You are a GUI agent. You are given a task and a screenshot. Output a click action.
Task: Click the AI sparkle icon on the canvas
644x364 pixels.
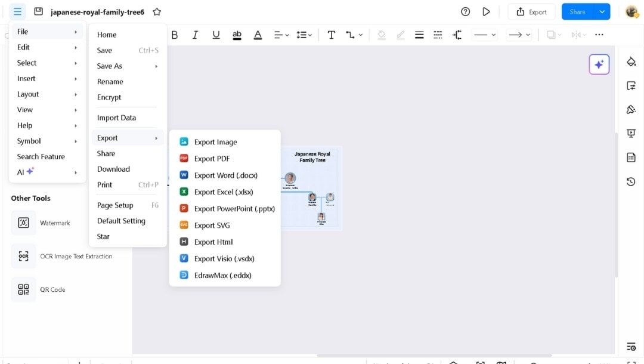point(599,64)
